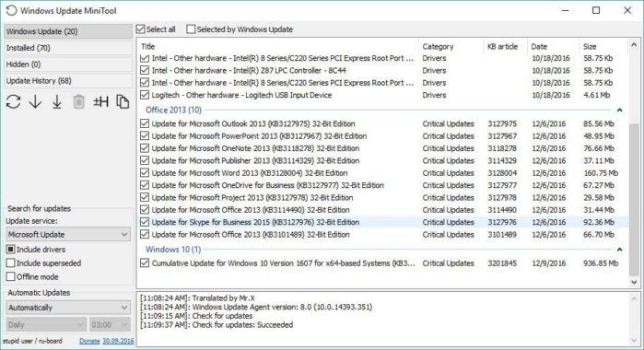Collapse the Windows 10 group arrow
The width and height of the screenshot is (644, 350).
[x=619, y=250]
